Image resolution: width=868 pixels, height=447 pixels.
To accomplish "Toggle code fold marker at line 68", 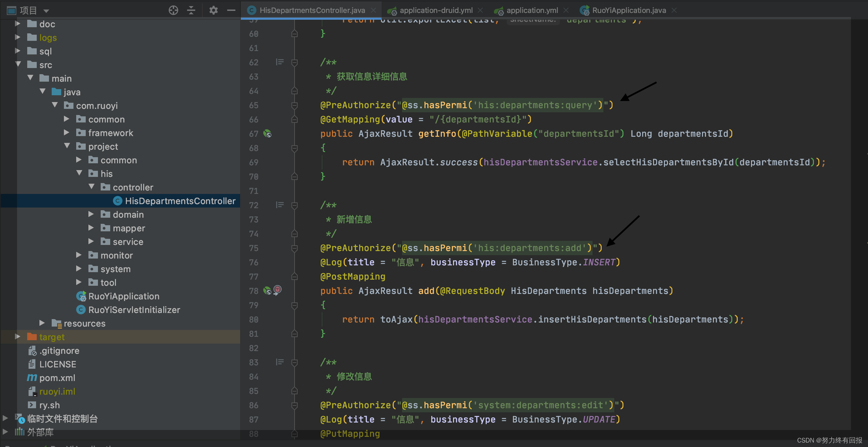I will tap(295, 148).
